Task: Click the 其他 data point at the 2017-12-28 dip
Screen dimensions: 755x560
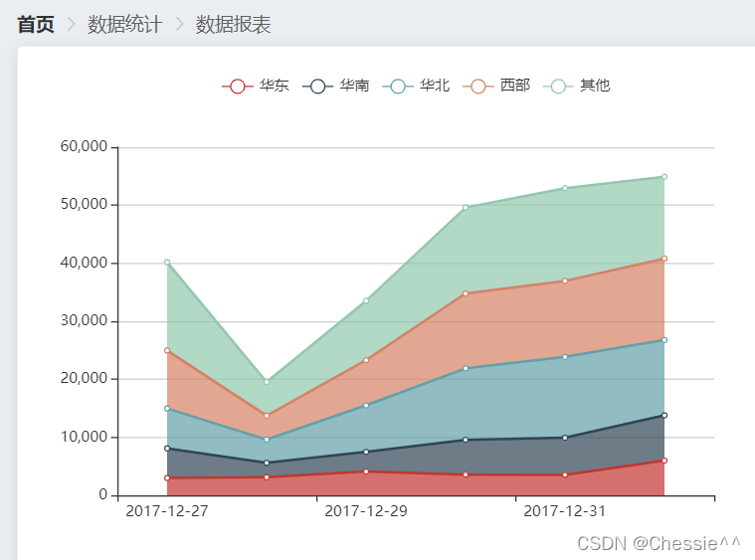Action: click(x=267, y=382)
